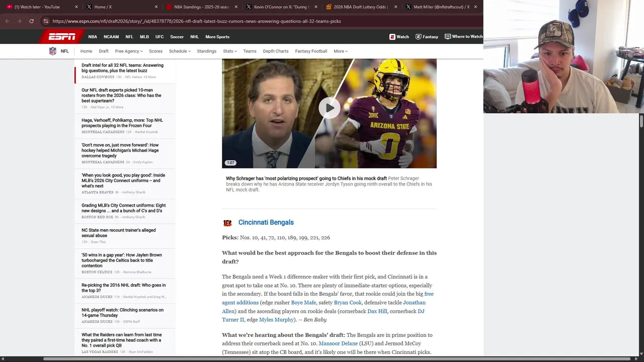Open NFL in ESPN top navigation

coord(129,37)
